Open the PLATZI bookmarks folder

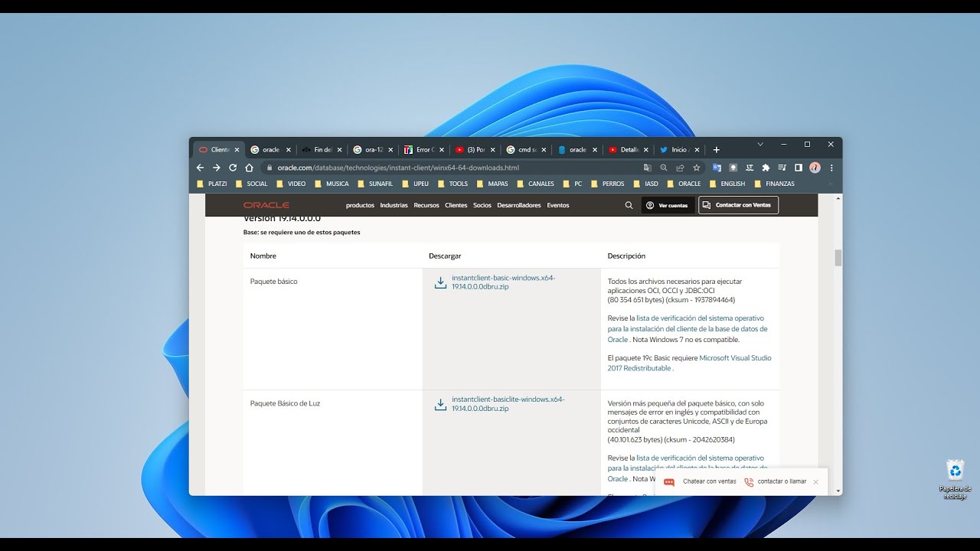pyautogui.click(x=212, y=184)
